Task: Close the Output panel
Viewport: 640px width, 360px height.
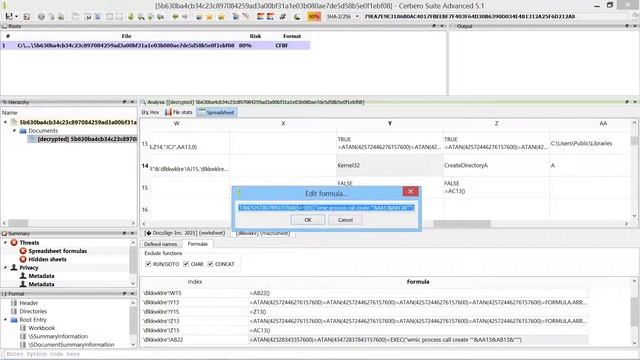Action: click(x=635, y=26)
